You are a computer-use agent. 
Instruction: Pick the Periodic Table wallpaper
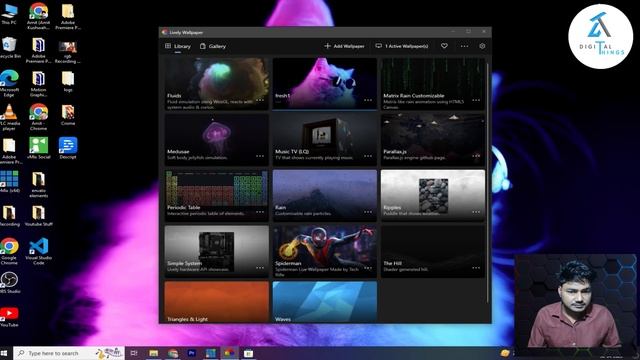click(x=217, y=196)
